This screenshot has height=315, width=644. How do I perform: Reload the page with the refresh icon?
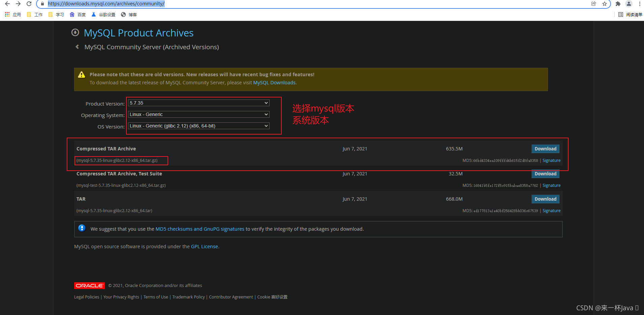coord(29,4)
